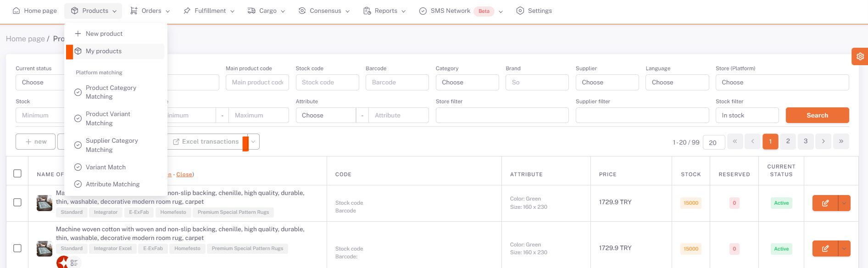Open the Stock filter In stock dropdown
This screenshot has height=268, width=868.
[x=746, y=115]
